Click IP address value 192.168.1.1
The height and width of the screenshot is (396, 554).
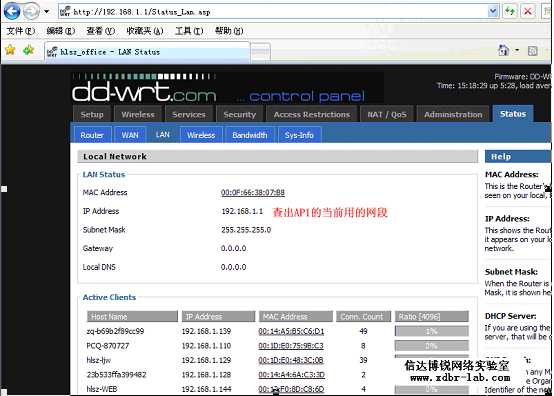coord(242,211)
